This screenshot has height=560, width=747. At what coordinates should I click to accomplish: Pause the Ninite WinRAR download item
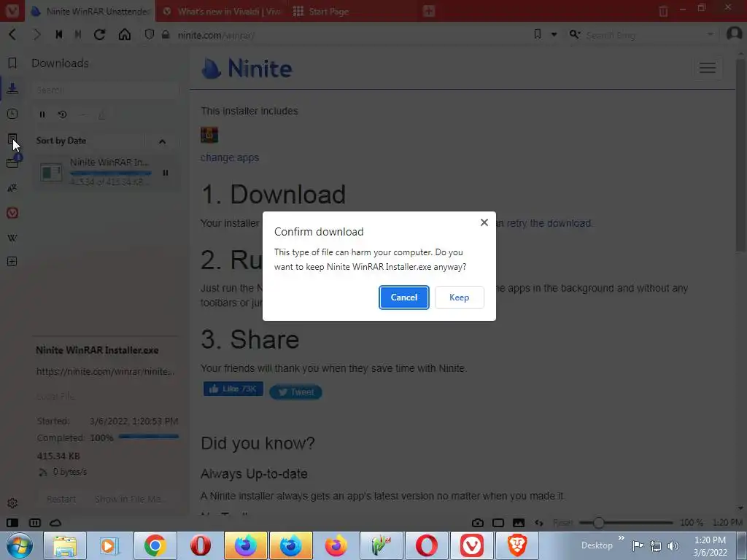[166, 173]
